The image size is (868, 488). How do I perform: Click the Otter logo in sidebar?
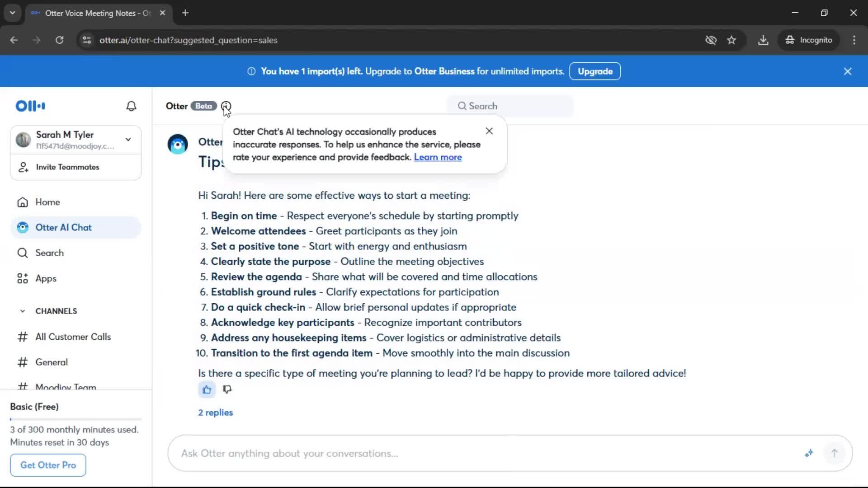30,106
